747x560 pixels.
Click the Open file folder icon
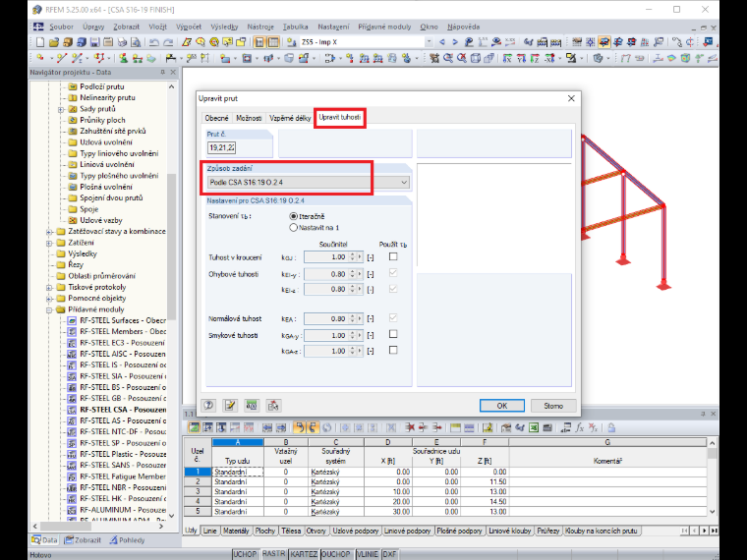(54, 42)
